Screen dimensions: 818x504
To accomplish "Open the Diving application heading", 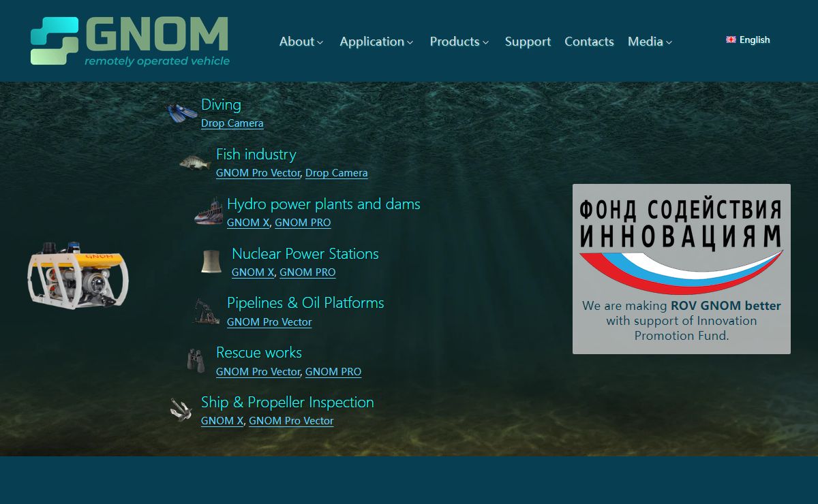I will 221,105.
